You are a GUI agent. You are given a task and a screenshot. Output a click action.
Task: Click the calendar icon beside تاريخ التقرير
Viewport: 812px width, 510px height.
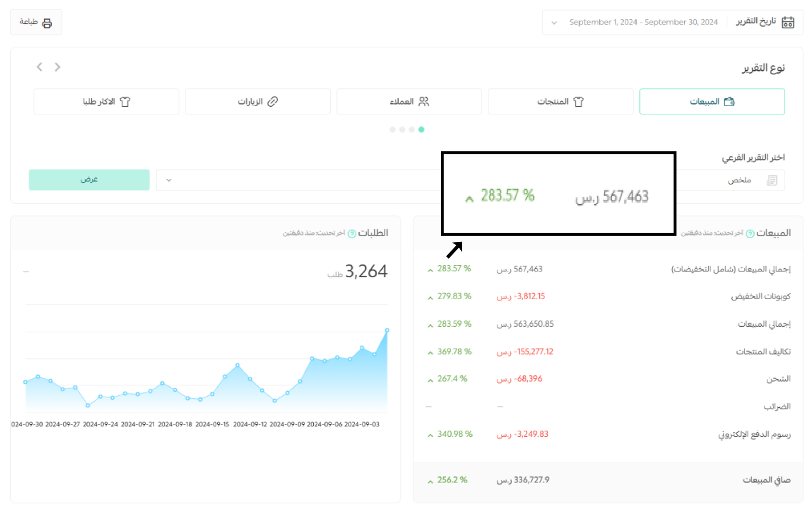coord(788,22)
